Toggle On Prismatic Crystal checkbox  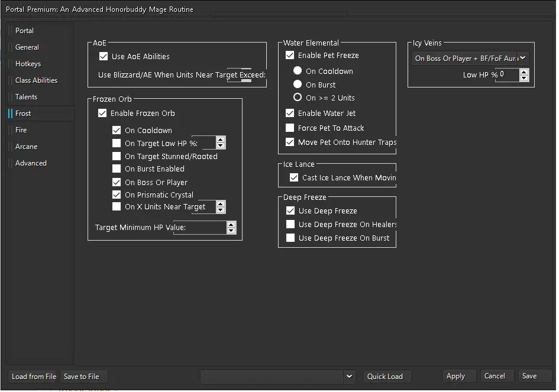[x=117, y=195]
